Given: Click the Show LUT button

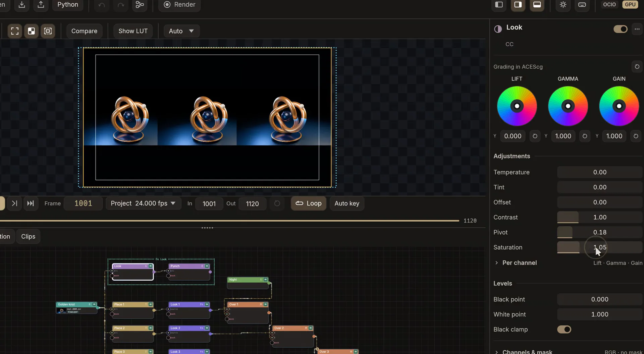Looking at the screenshot, I should [x=133, y=31].
